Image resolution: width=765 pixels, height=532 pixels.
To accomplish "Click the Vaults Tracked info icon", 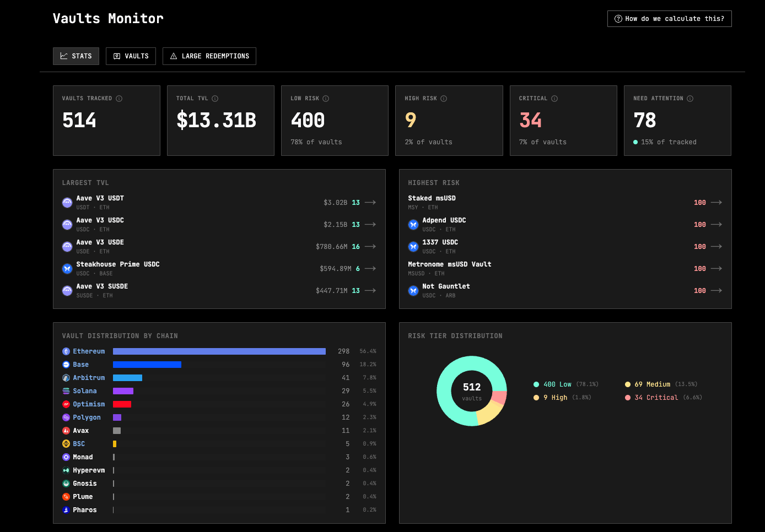I will (119, 99).
